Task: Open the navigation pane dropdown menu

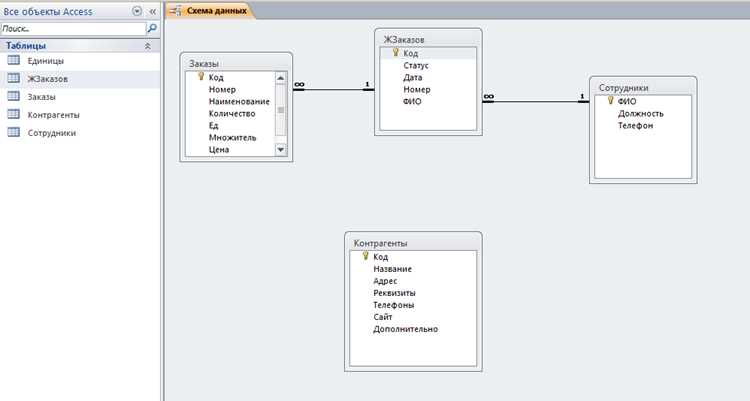Action: click(137, 11)
